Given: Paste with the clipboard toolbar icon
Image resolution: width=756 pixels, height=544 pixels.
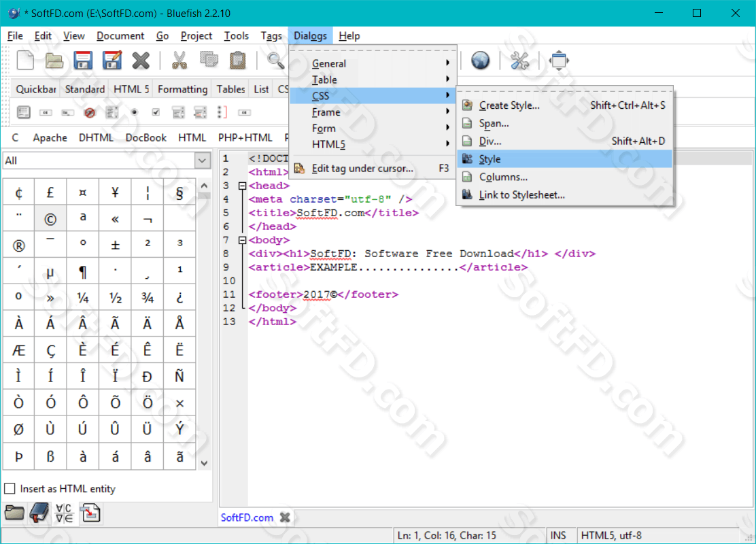Looking at the screenshot, I should pos(237,61).
